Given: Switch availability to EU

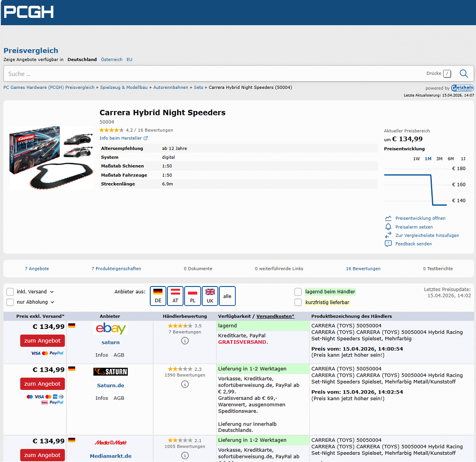Looking at the screenshot, I should [129, 60].
